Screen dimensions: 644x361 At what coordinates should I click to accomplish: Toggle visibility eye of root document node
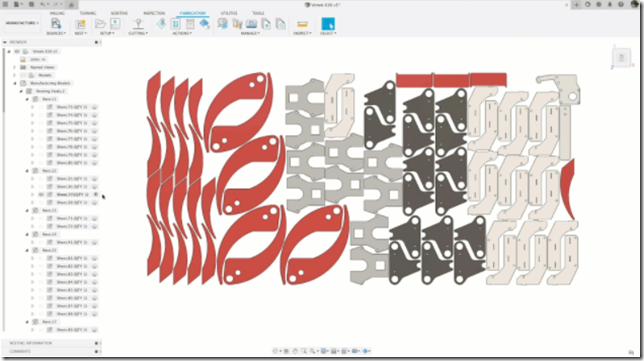click(x=17, y=51)
